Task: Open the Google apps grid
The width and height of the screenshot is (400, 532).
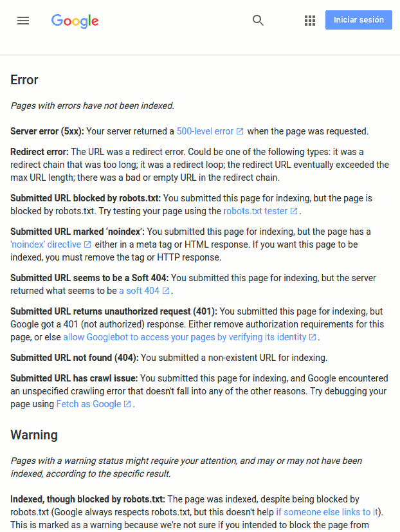Action: 310,21
